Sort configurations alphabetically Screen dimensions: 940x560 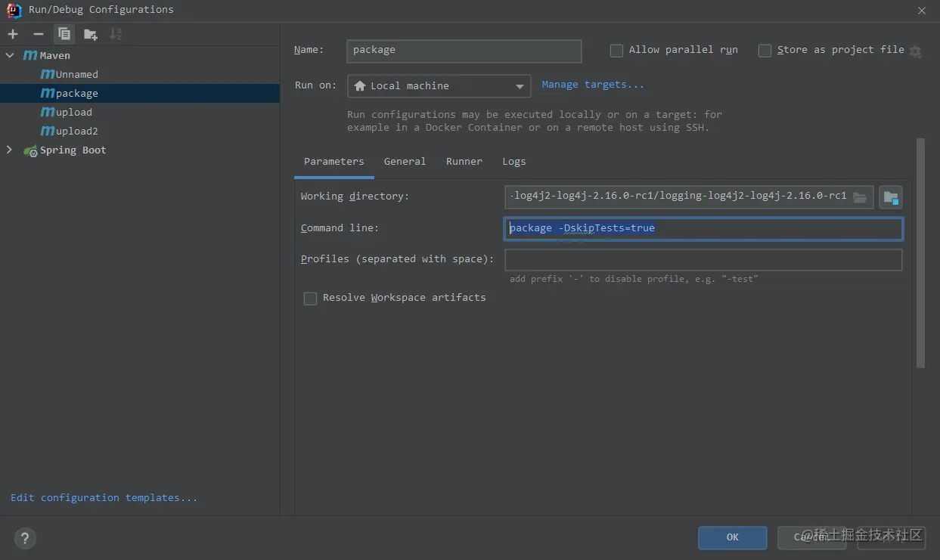pyautogui.click(x=116, y=34)
